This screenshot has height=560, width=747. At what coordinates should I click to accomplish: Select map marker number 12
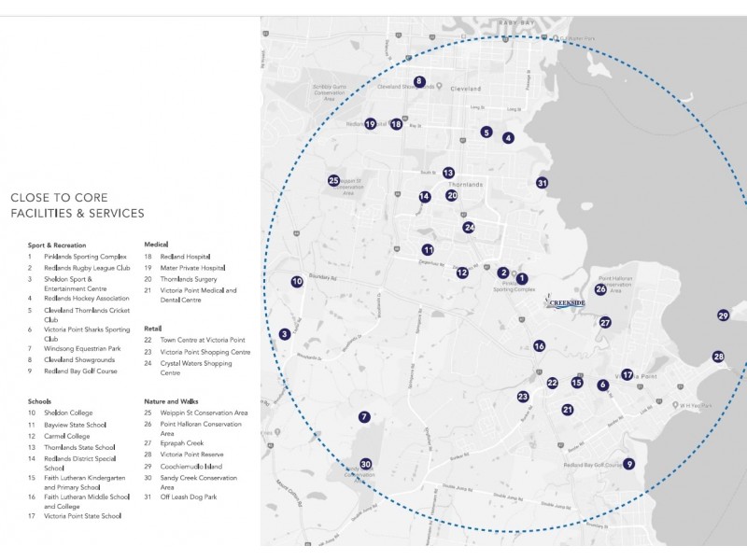[x=462, y=273]
